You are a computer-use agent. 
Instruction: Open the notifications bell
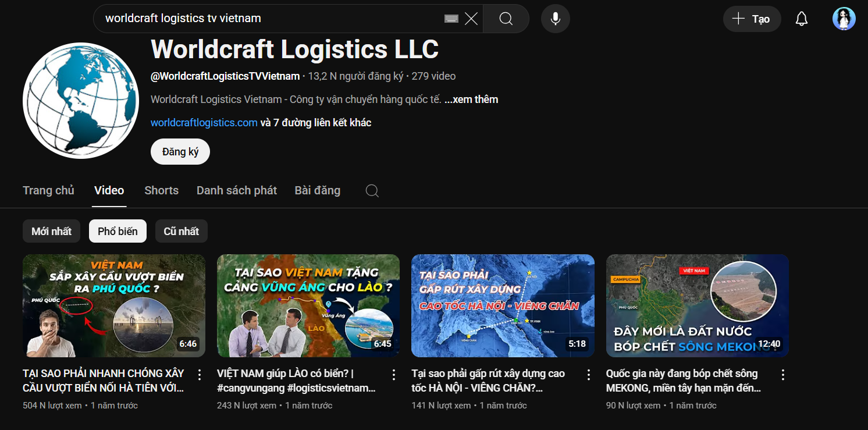(801, 19)
